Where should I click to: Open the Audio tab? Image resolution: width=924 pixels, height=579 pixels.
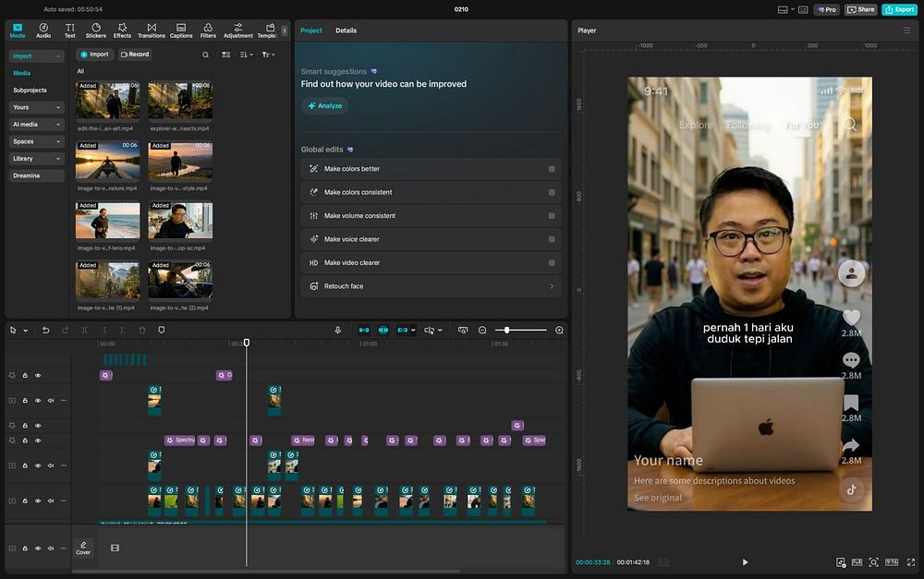point(43,30)
